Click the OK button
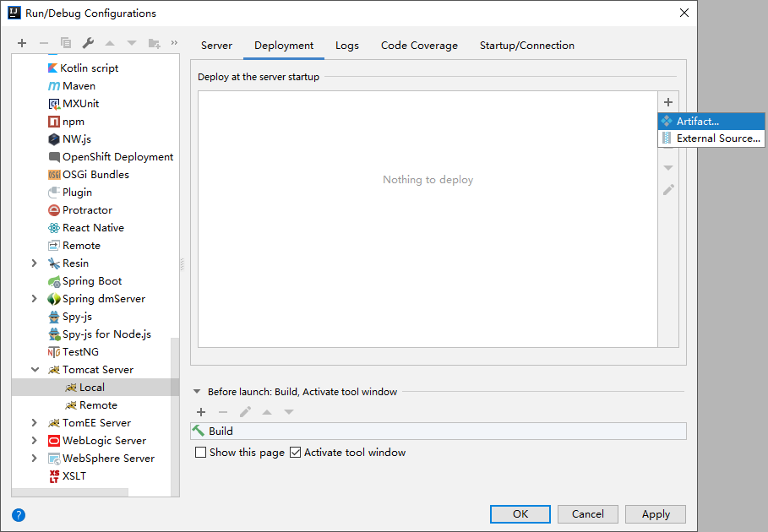 520,514
